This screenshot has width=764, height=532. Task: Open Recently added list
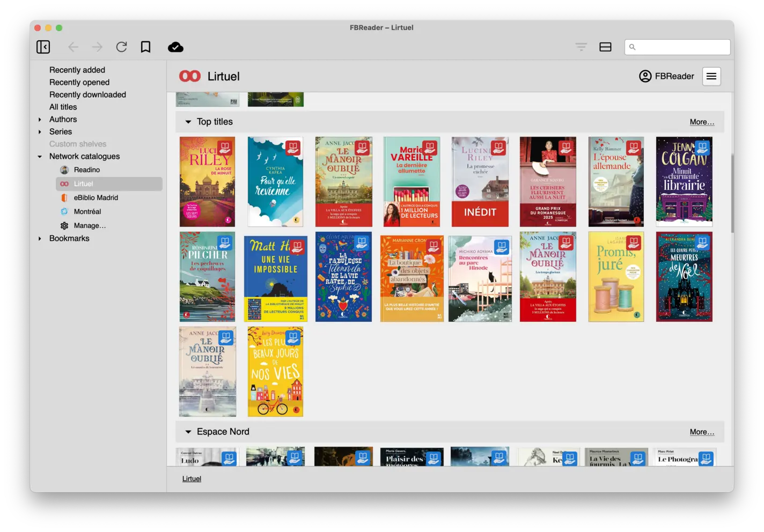tap(77, 70)
